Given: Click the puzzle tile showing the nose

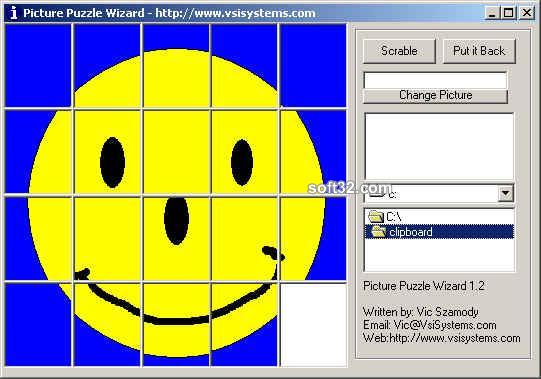Looking at the screenshot, I should tap(176, 239).
